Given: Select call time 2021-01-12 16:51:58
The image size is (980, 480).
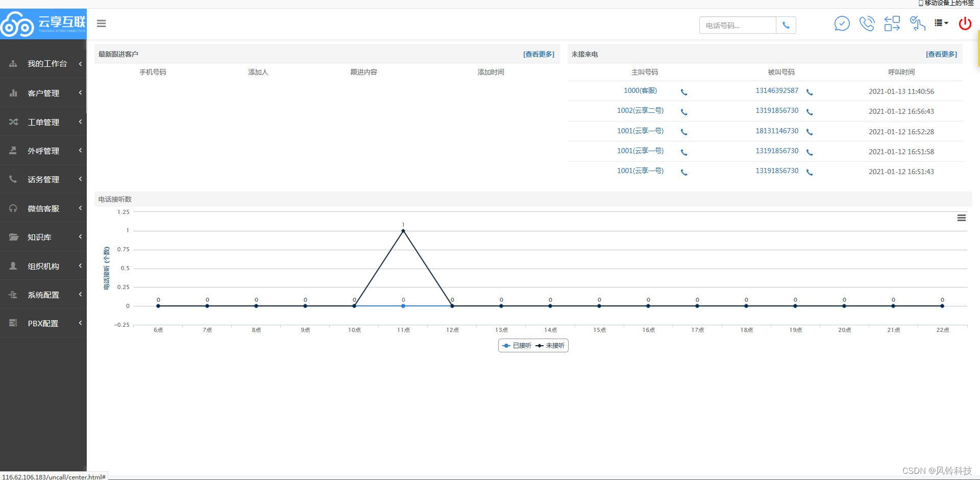Looking at the screenshot, I should point(901,152).
